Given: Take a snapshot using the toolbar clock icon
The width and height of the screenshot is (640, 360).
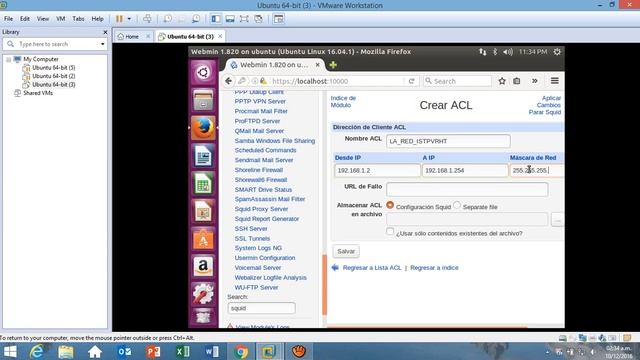Looking at the screenshot, I should pyautogui.click(x=167, y=19).
